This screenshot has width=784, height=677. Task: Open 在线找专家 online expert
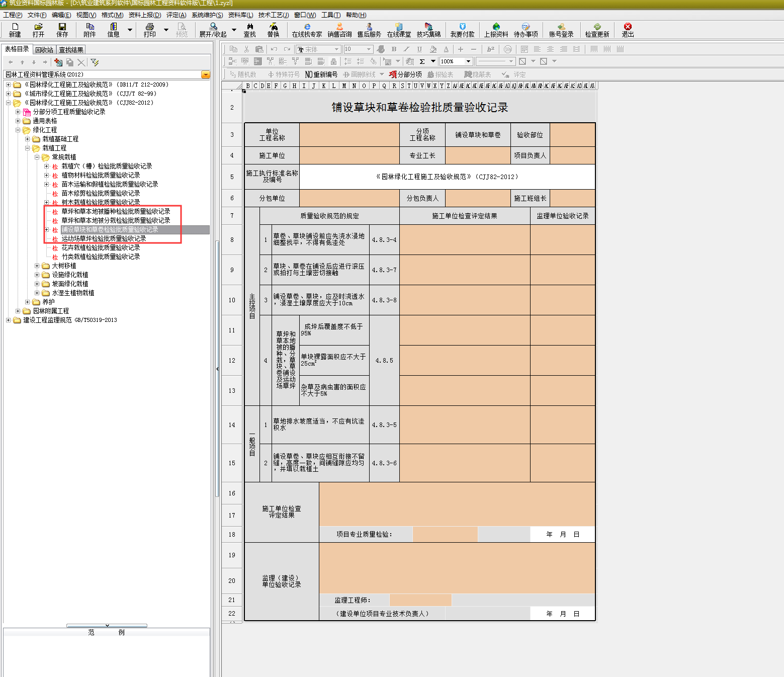[307, 30]
